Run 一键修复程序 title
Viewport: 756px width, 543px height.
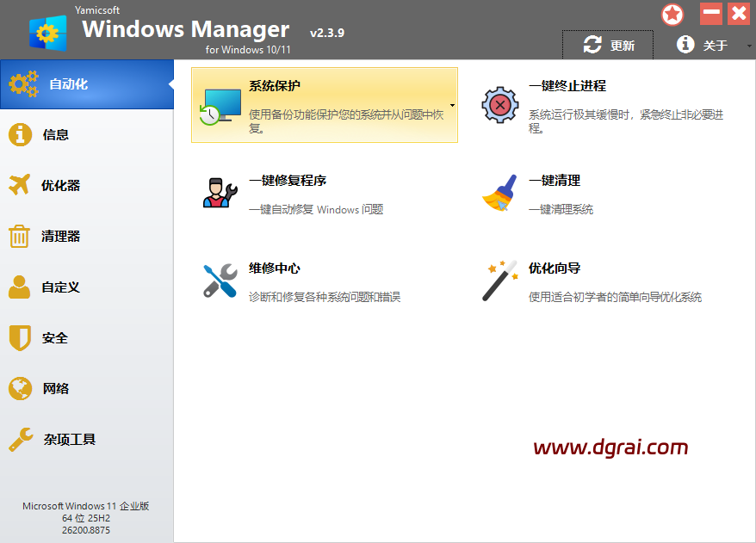tap(288, 180)
